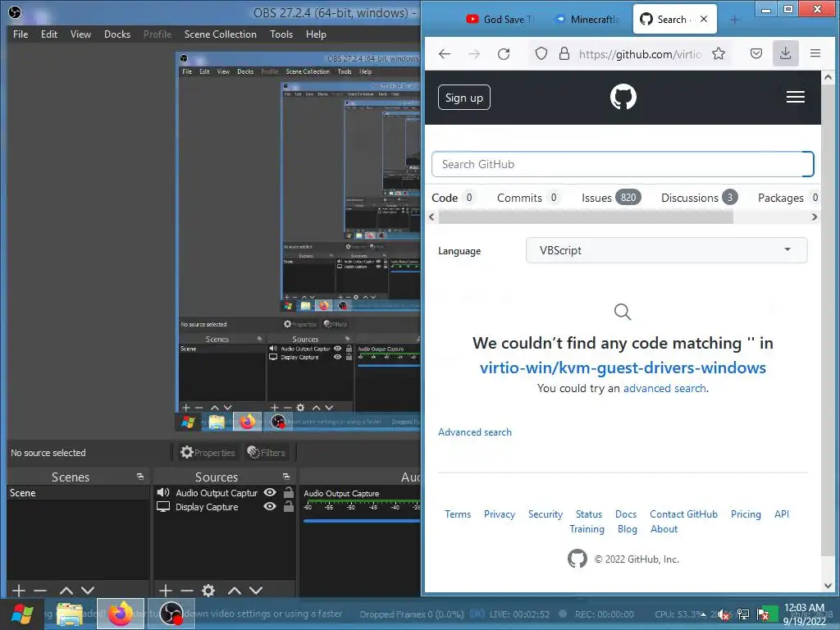Open File Explorer from the taskbar
840x630 pixels.
point(70,614)
